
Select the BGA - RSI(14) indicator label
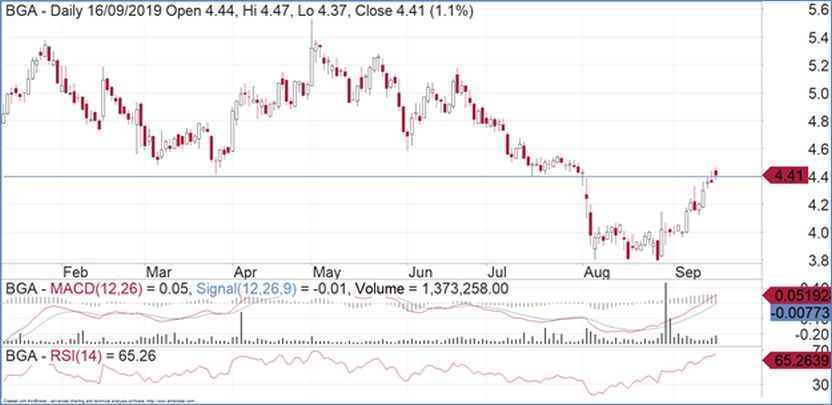tap(61, 354)
